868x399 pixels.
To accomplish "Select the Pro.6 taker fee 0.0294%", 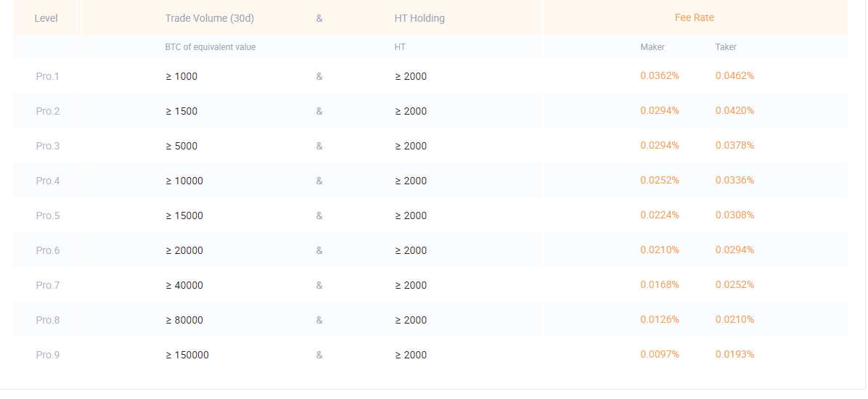I will pyautogui.click(x=734, y=250).
